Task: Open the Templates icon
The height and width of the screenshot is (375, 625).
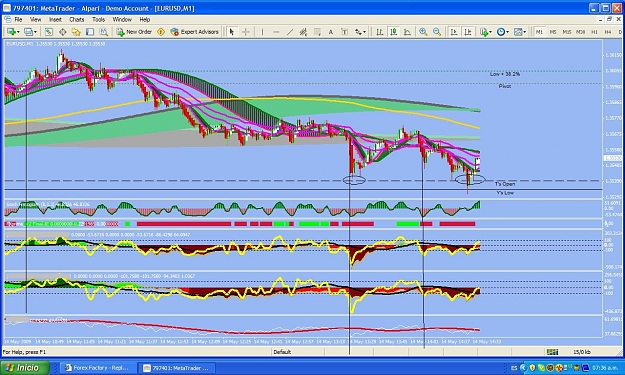Action: [x=518, y=32]
